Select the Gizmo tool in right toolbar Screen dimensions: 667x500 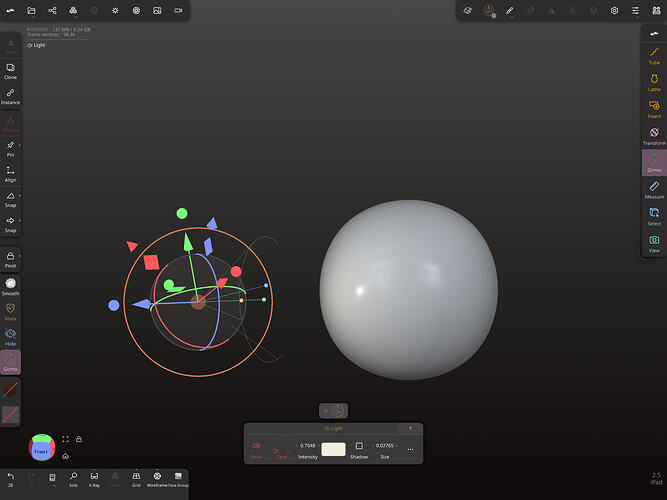[x=654, y=163]
